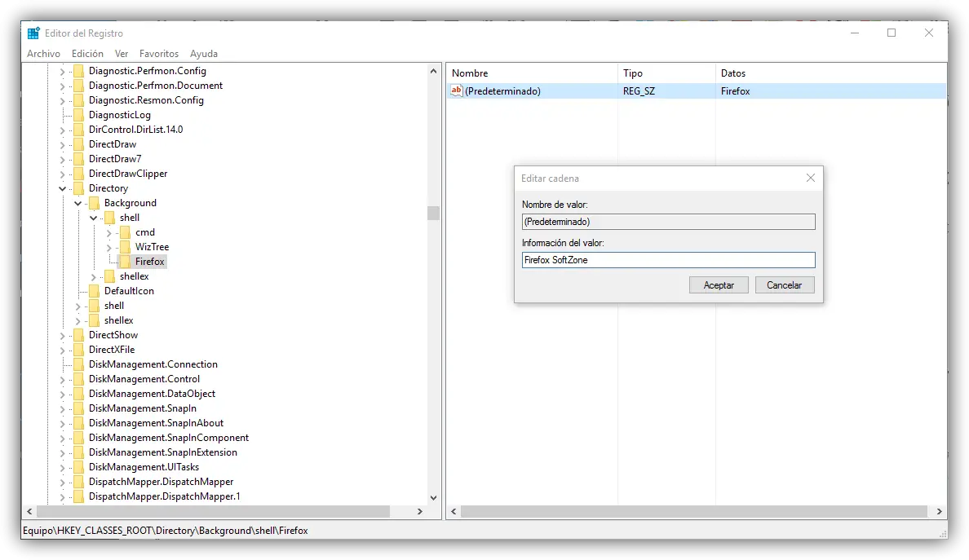Image resolution: width=969 pixels, height=560 pixels.
Task: Expand the DispatchMapper.DispatchMapper key
Action: (x=63, y=483)
